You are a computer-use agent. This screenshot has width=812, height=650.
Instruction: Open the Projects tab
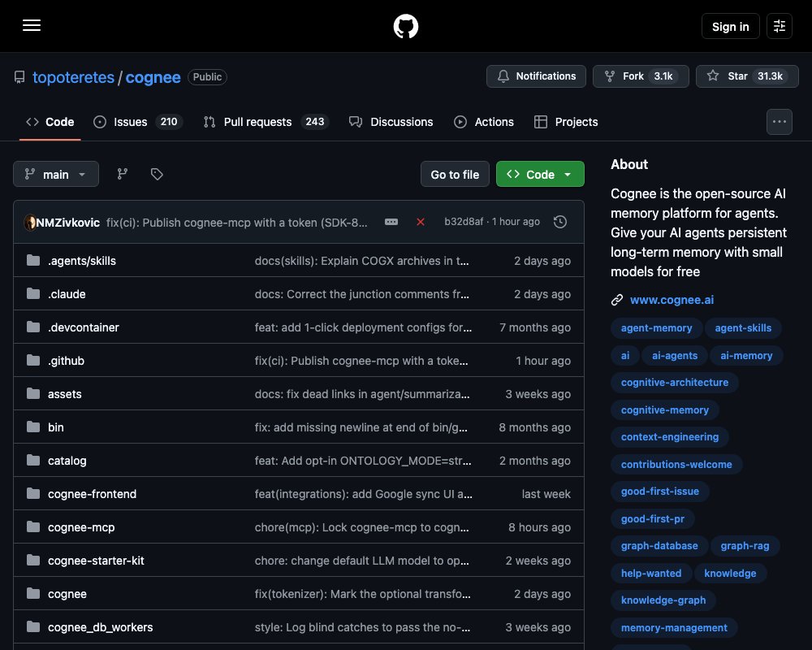tap(566, 122)
